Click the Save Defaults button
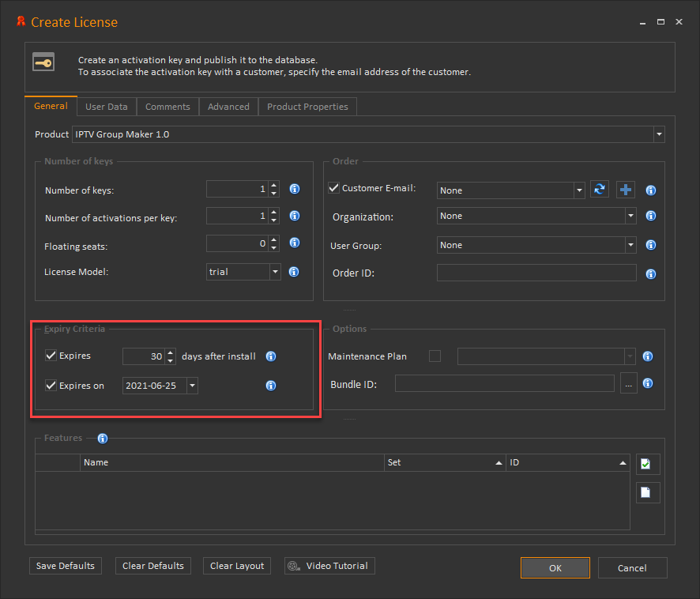Image resolution: width=700 pixels, height=599 pixels. [66, 566]
